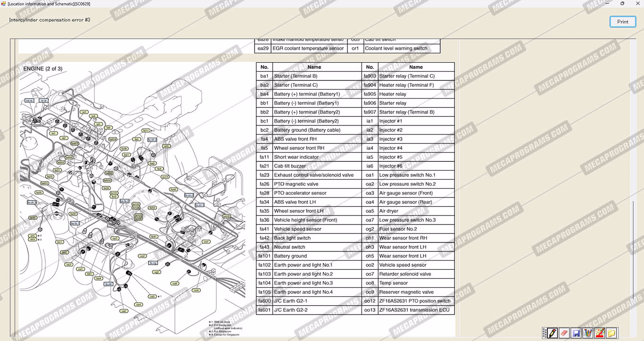
Task: Click the Intercylinder compensation error #3 heading
Action: point(50,20)
